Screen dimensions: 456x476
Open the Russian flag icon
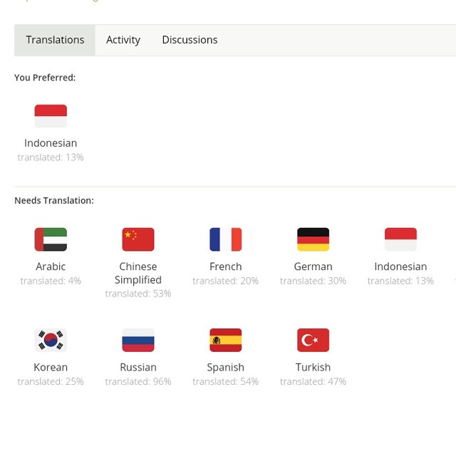[138, 340]
